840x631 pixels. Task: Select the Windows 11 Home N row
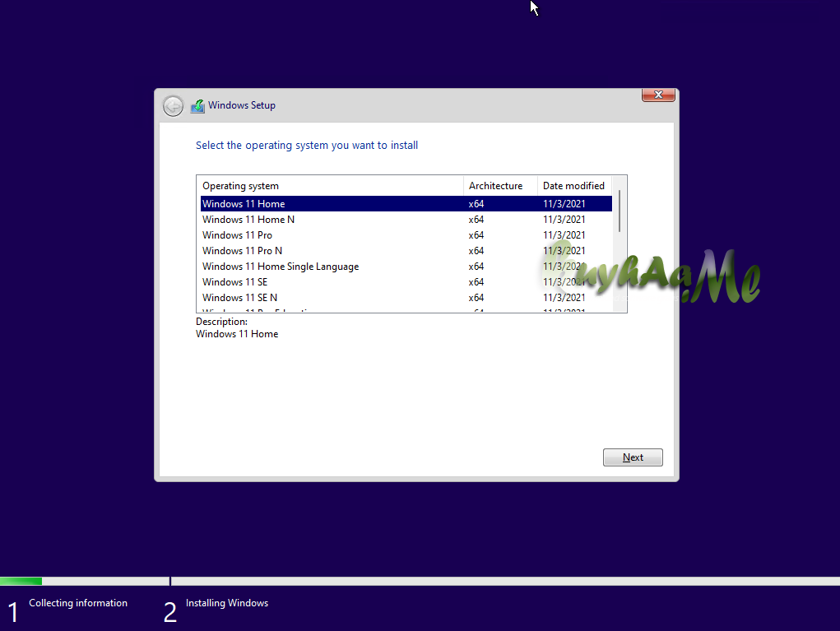[x=406, y=220]
